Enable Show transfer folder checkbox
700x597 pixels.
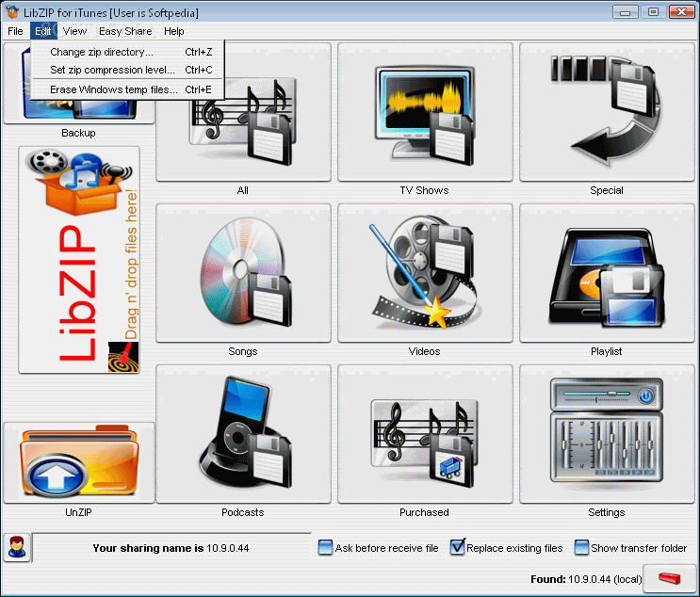(581, 547)
